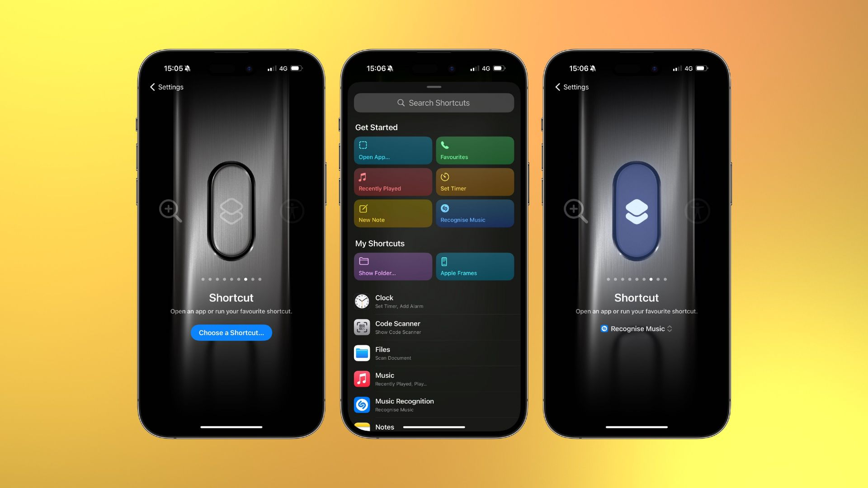
Task: Select the Recognise Music dropdown on right phone
Action: pyautogui.click(x=636, y=328)
